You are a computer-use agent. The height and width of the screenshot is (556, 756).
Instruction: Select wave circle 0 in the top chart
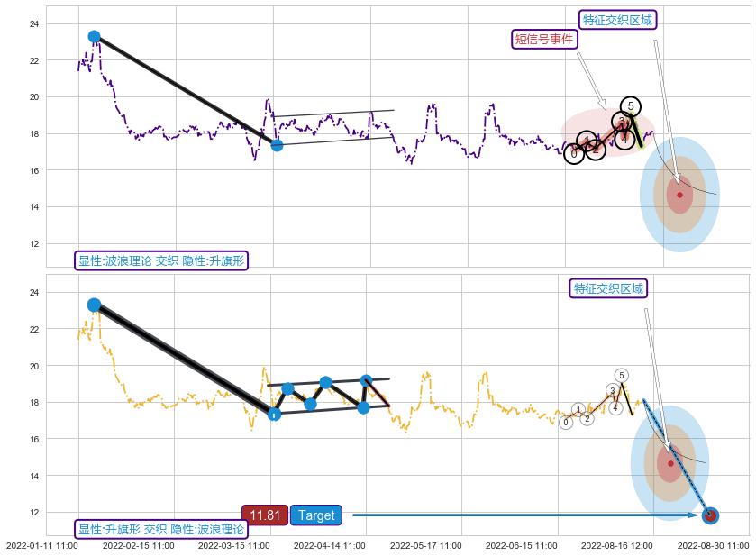click(573, 155)
